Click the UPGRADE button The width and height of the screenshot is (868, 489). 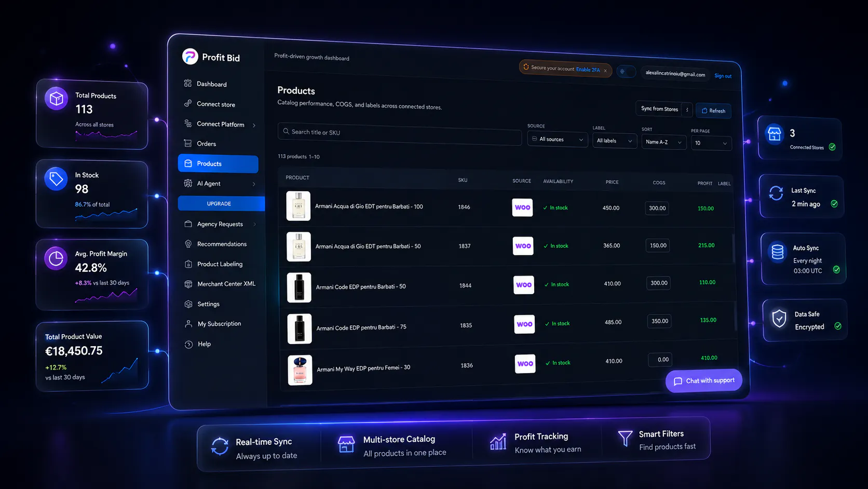[221, 204]
